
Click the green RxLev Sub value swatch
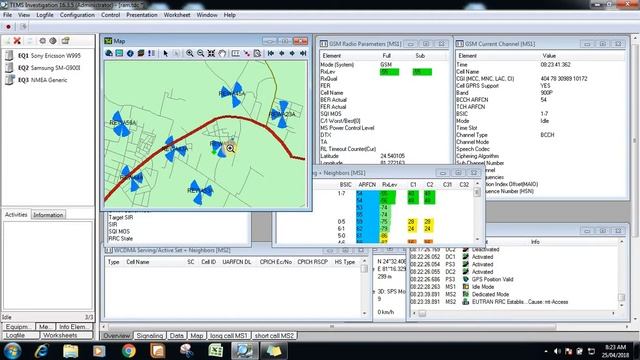click(x=422, y=72)
